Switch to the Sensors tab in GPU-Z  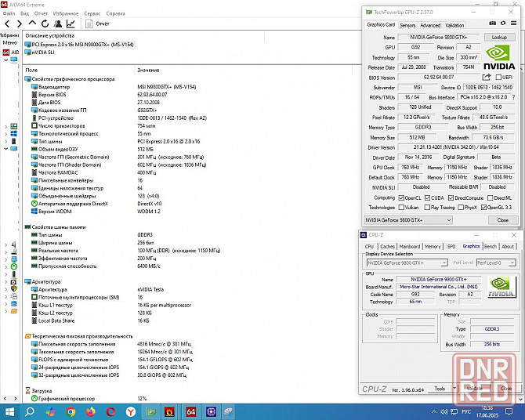pyautogui.click(x=407, y=25)
